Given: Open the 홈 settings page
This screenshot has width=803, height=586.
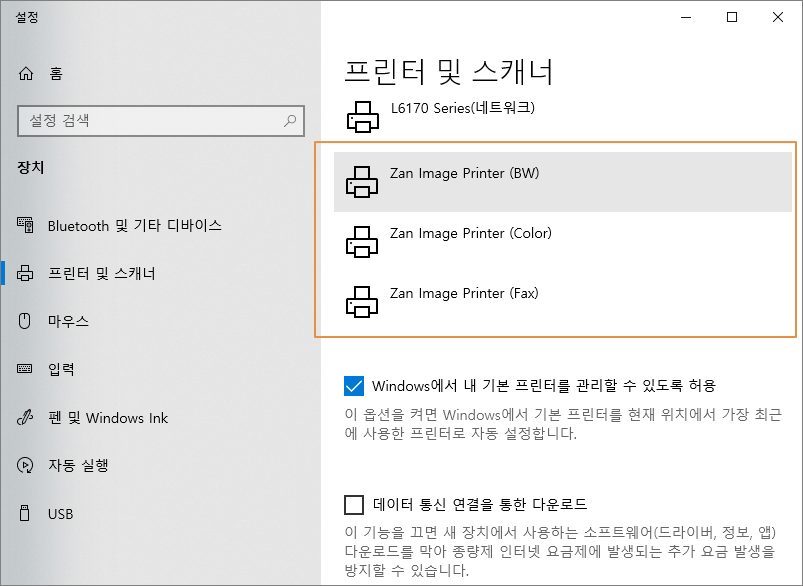Looking at the screenshot, I should (56, 74).
